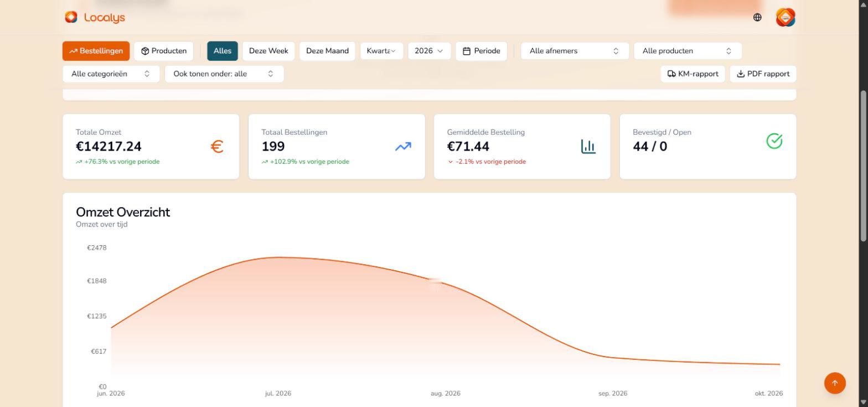
Task: Click the €14217.24 total revenue value
Action: click(108, 147)
